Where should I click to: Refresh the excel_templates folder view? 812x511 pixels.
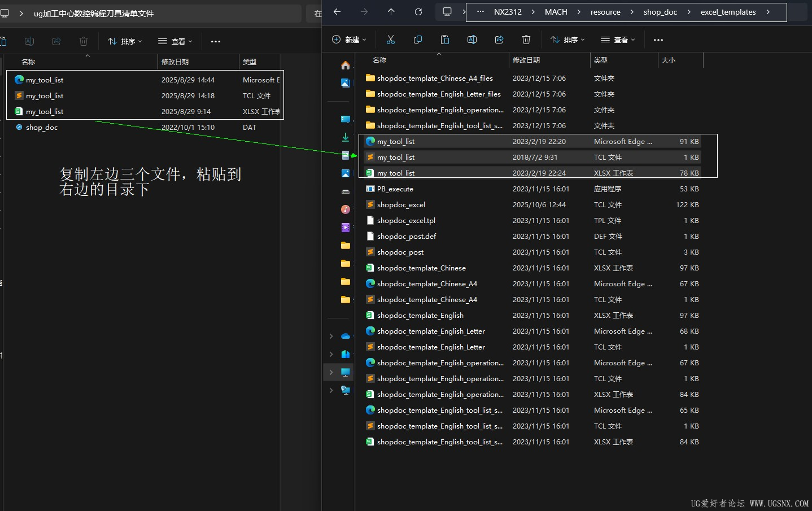(418, 12)
